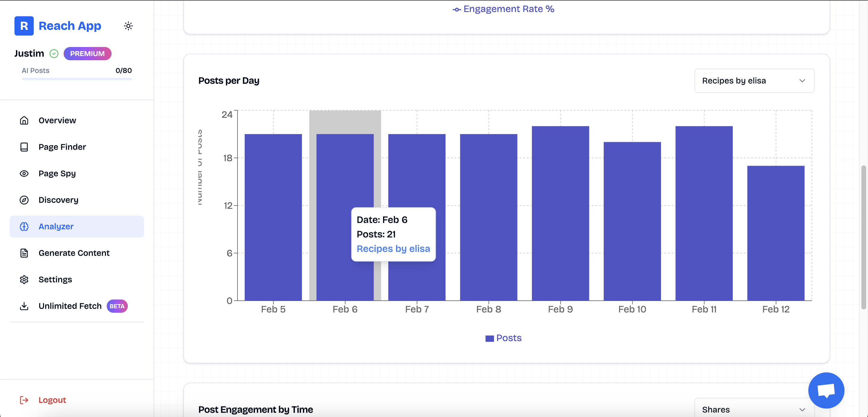868x417 pixels.
Task: Click the Analyzer brain icon
Action: (24, 226)
